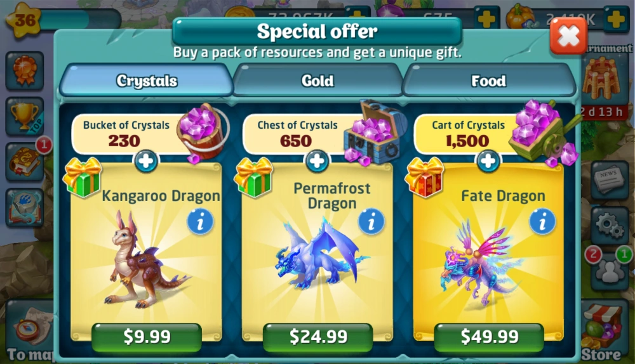Open the gold trophy TOP rankings icon
This screenshot has height=364, width=635.
(x=25, y=117)
